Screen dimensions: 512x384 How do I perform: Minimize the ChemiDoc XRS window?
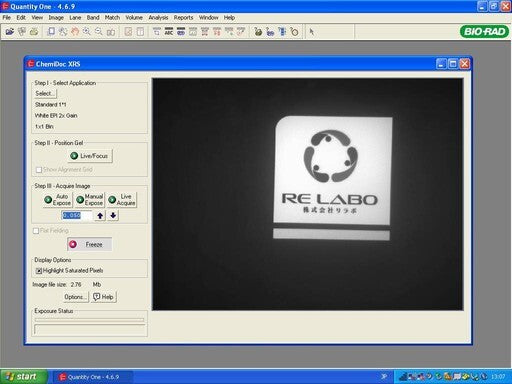coord(441,64)
